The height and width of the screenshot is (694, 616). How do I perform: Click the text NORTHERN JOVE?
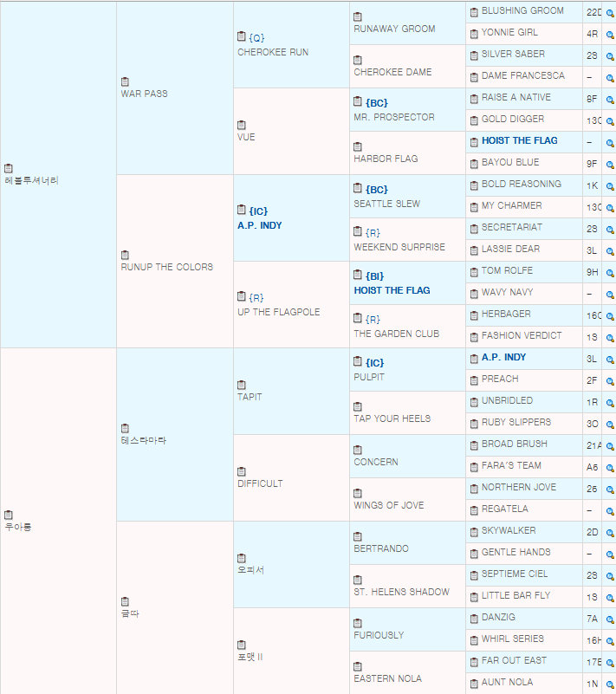pyautogui.click(x=519, y=487)
